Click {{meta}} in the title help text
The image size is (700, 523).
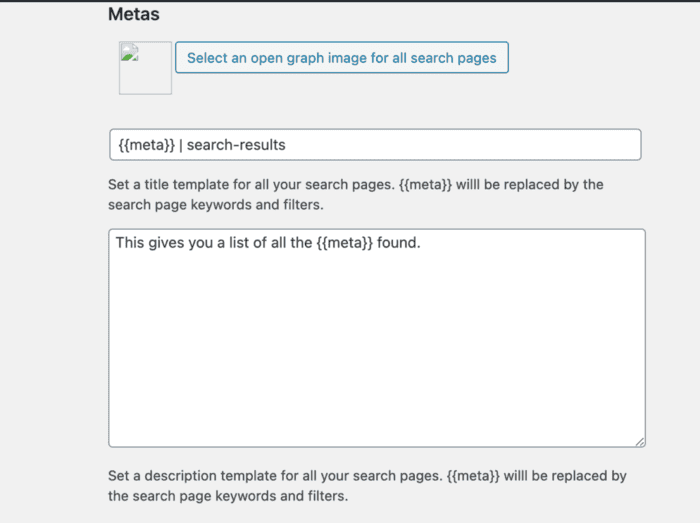425,185
